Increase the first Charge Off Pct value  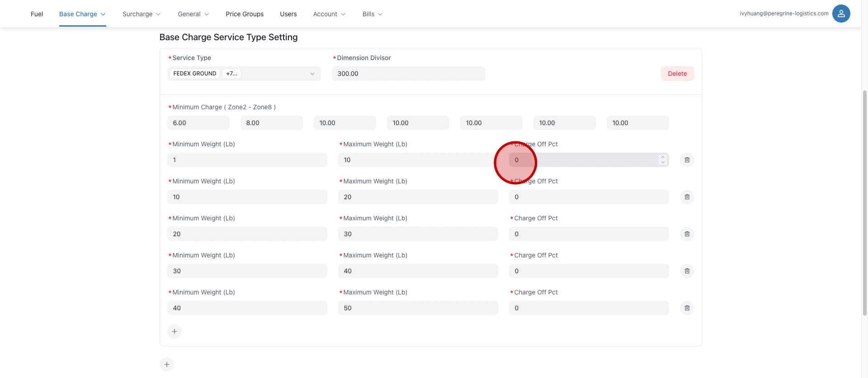click(663, 157)
